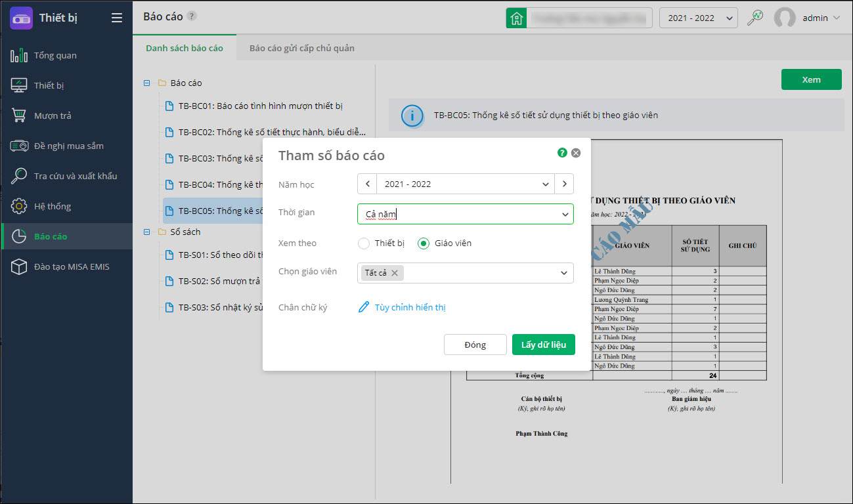Click the Báo cáo pie chart icon
Screen dimensions: 853x504
19,236
